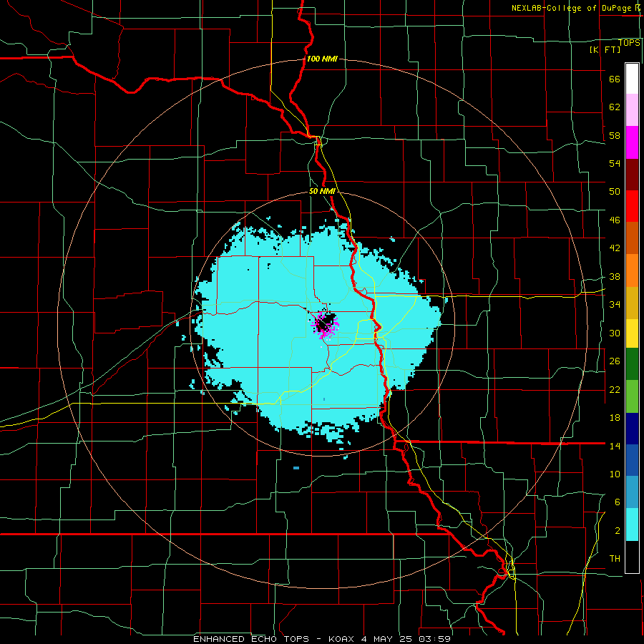
Task: Click the 03:59 timestamp
Action: click(434, 639)
